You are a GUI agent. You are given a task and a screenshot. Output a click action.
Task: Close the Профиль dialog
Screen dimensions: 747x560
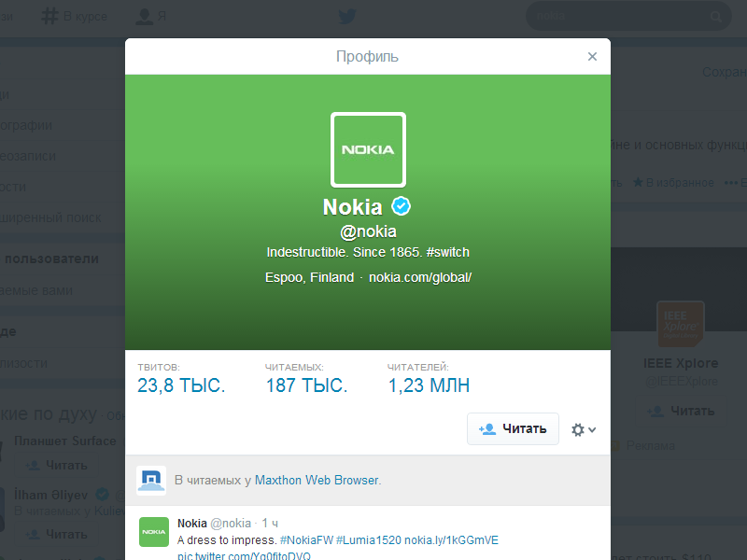[x=592, y=57]
